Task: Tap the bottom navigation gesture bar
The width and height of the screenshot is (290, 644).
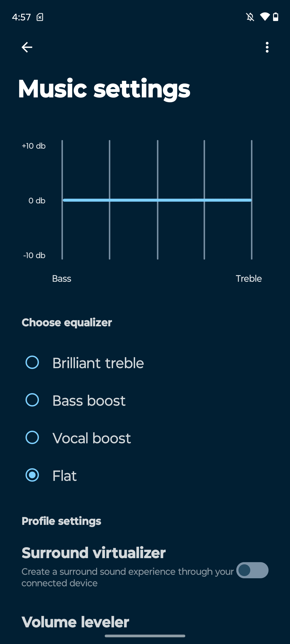Action: pos(145,636)
